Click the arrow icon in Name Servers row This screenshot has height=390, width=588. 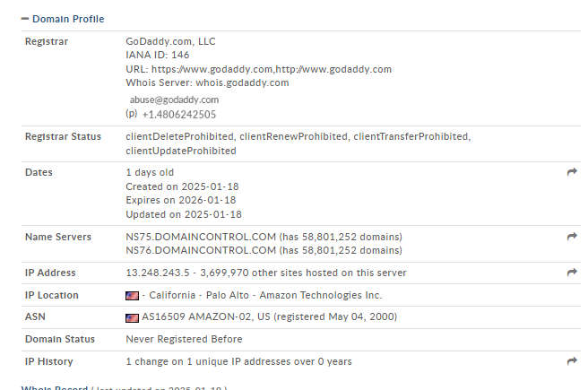pyautogui.click(x=572, y=237)
